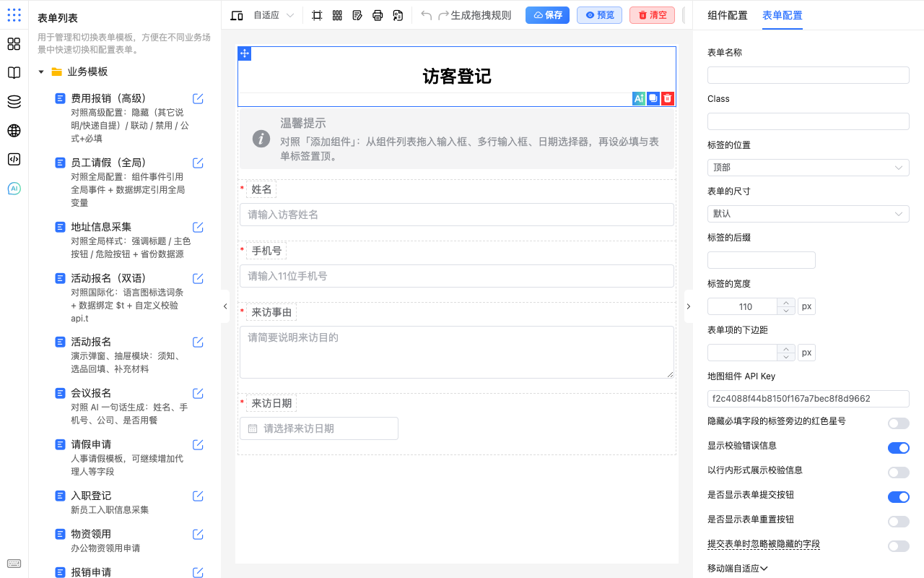Switch to the 组件配置 tab
924x578 pixels.
(x=727, y=15)
